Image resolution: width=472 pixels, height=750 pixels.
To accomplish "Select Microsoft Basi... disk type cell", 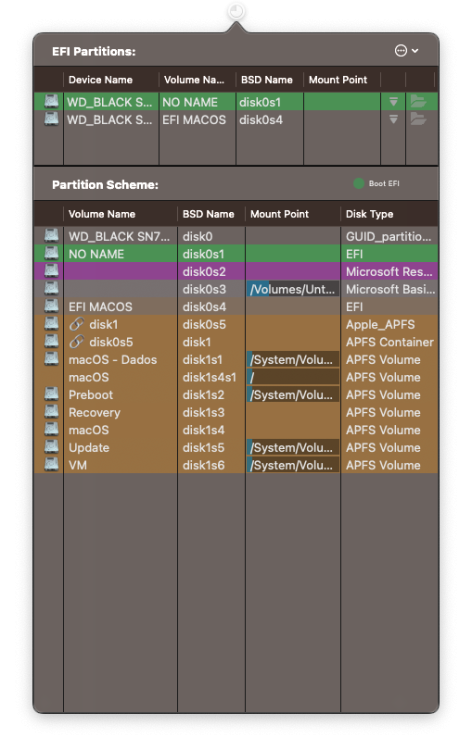I will [x=390, y=289].
